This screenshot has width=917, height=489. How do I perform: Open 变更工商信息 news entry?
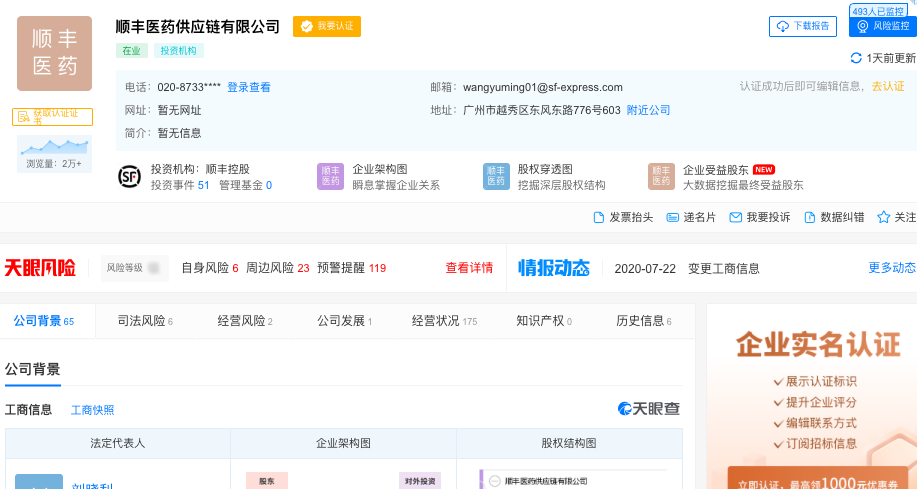(723, 268)
